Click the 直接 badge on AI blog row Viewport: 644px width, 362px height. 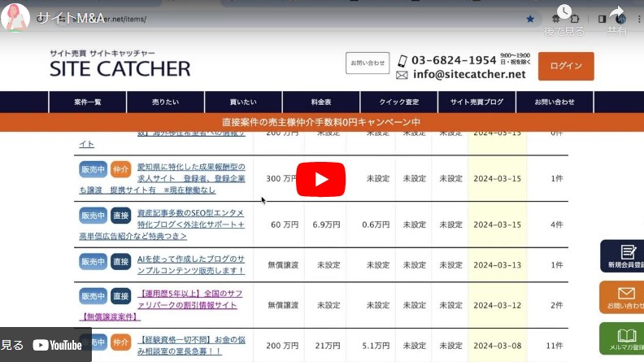[x=120, y=261]
